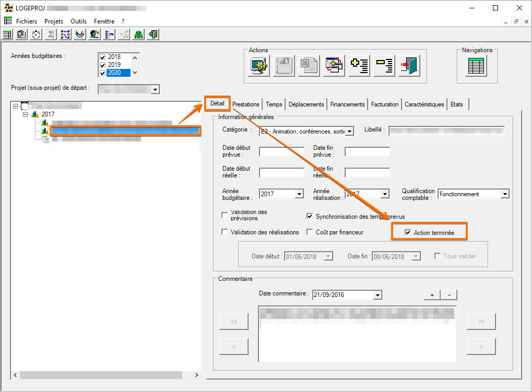This screenshot has height=392, width=532.
Task: Click the Date début prévue input field
Action: [281, 152]
